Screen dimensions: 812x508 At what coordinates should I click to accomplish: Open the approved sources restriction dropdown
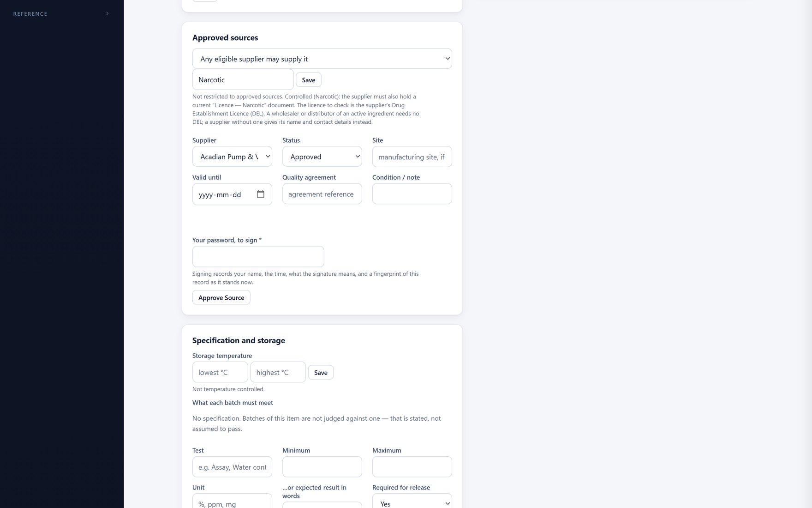(x=322, y=59)
